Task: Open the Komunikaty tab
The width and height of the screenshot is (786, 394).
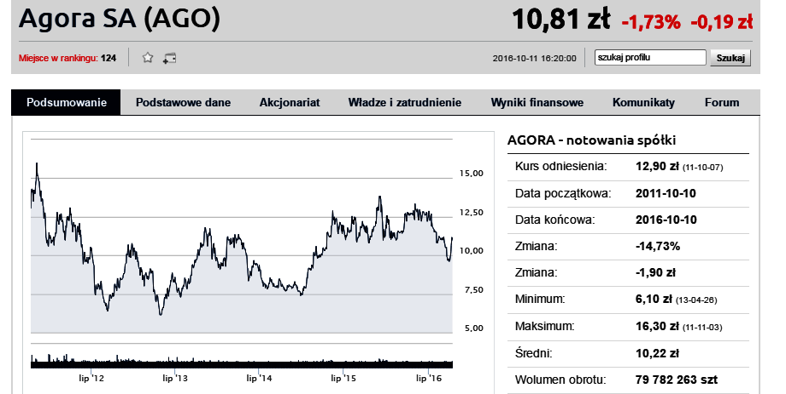Action: pos(643,102)
